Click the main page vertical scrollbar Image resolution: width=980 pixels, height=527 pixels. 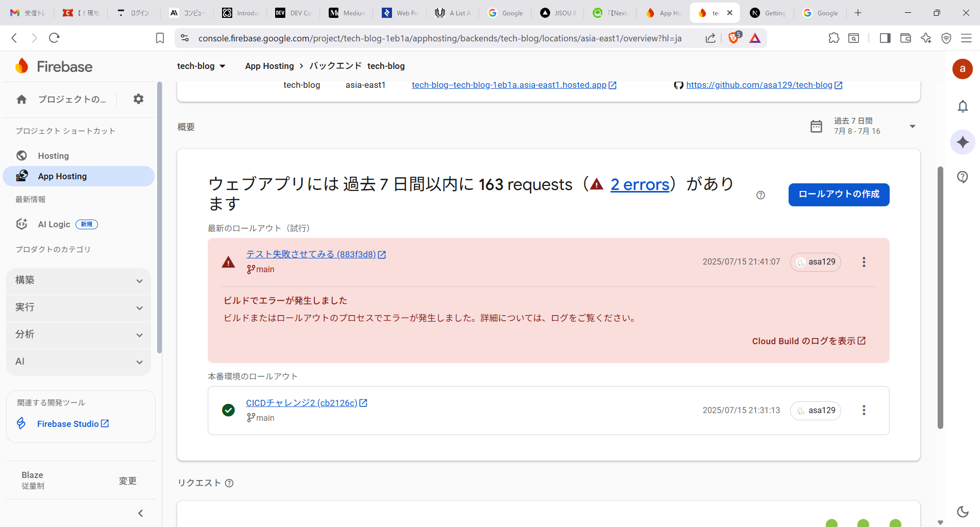pos(940,297)
